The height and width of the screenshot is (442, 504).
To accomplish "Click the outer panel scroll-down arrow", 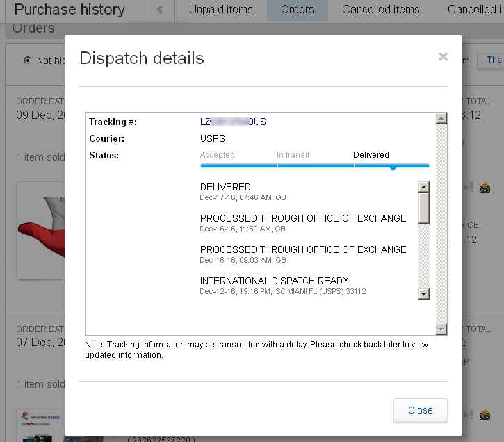I will (441, 329).
